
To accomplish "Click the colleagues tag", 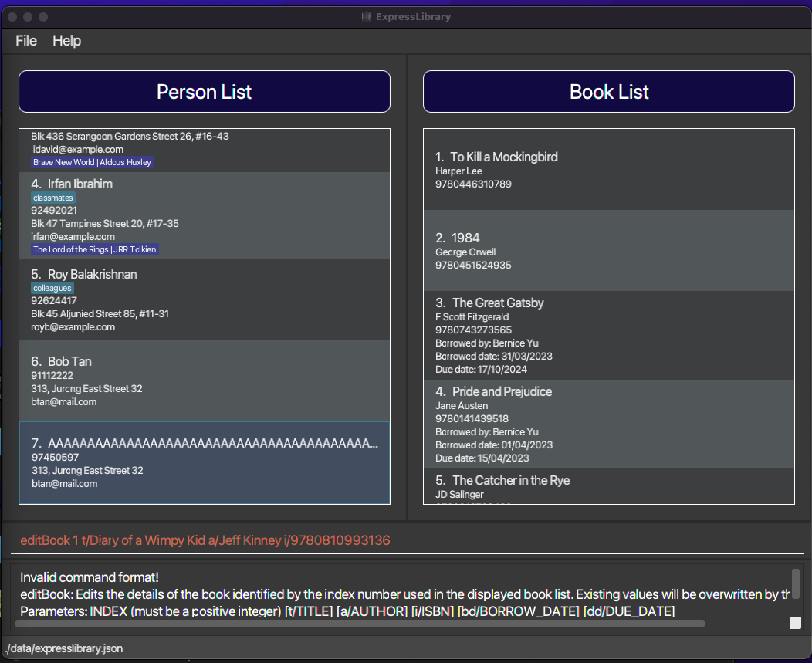I will pos(52,288).
